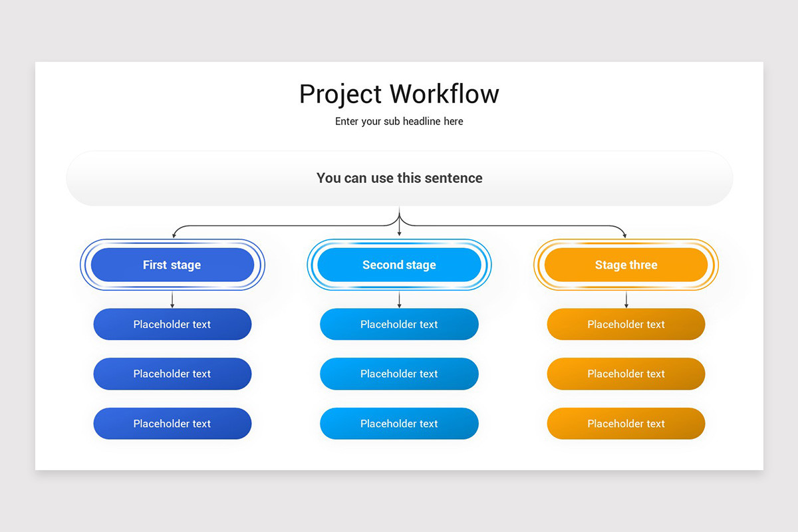The height and width of the screenshot is (532, 798).
Task: Click the middle placeholder under Second stage
Action: (x=399, y=374)
